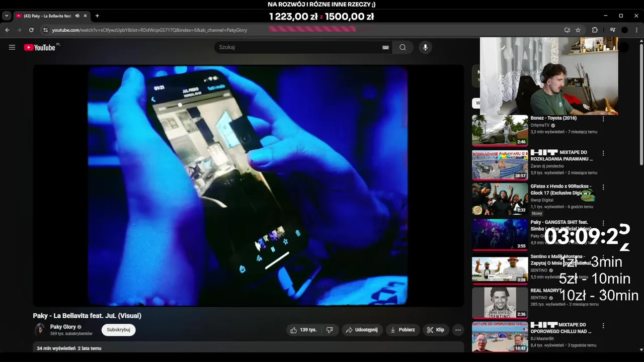Go to the YouTube home logo

click(x=40, y=47)
